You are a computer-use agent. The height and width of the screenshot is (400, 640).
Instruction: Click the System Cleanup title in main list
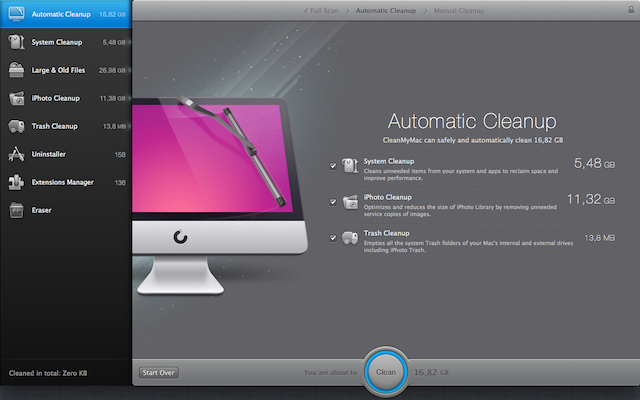pos(389,161)
